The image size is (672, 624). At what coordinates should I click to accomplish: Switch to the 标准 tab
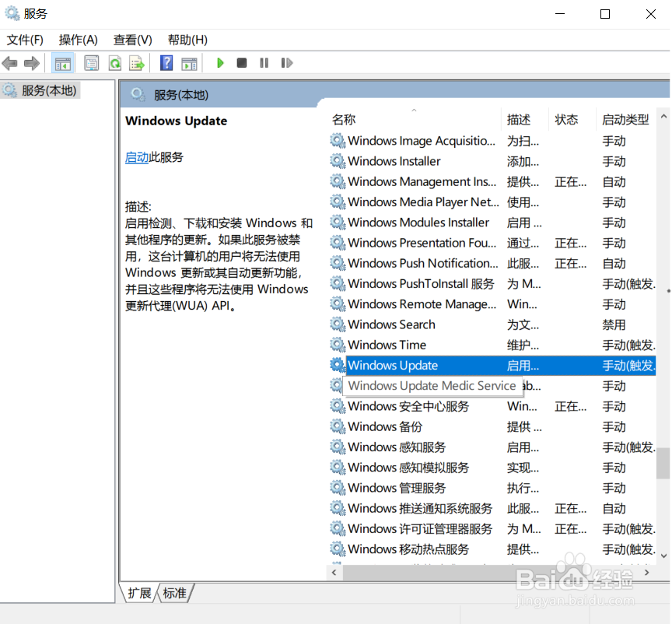[x=175, y=593]
